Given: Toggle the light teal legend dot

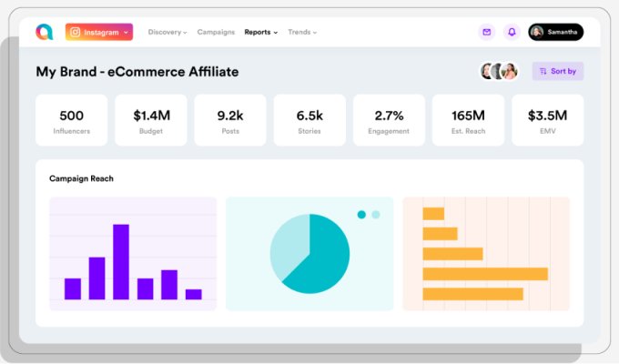Looking at the screenshot, I should click(376, 215).
